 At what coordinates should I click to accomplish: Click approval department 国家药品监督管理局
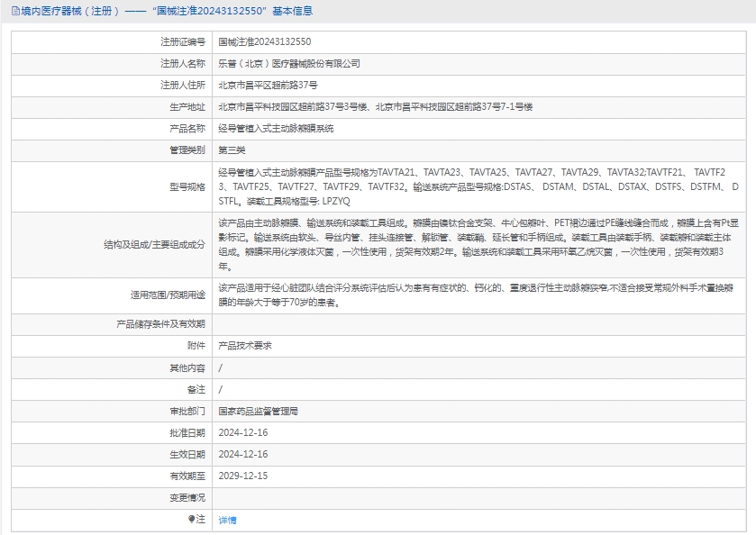[x=258, y=411]
